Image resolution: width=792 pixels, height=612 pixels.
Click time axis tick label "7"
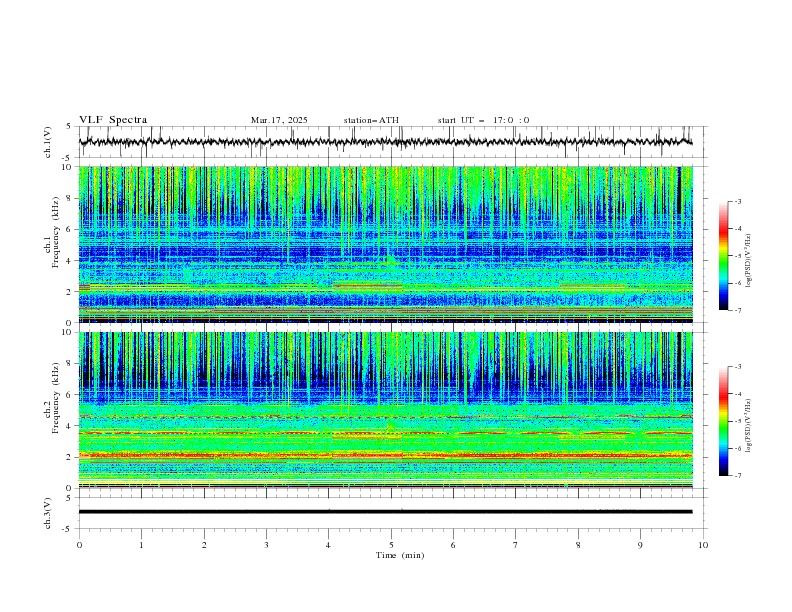click(516, 545)
